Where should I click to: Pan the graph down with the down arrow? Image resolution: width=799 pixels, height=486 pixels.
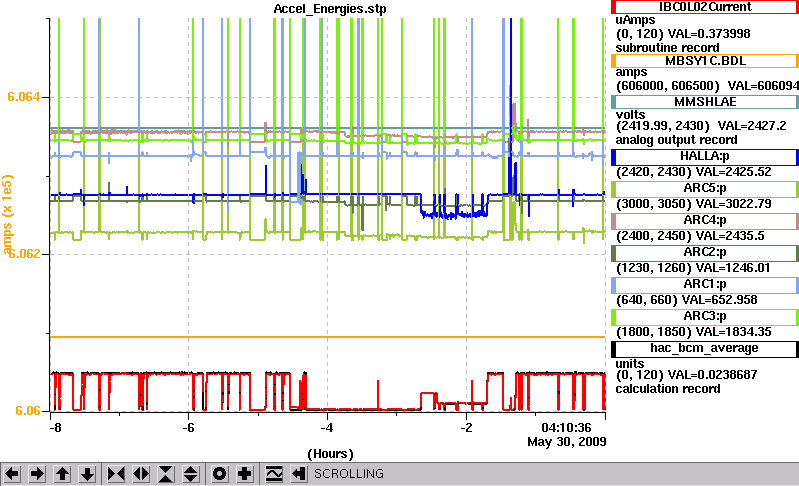[x=87, y=474]
